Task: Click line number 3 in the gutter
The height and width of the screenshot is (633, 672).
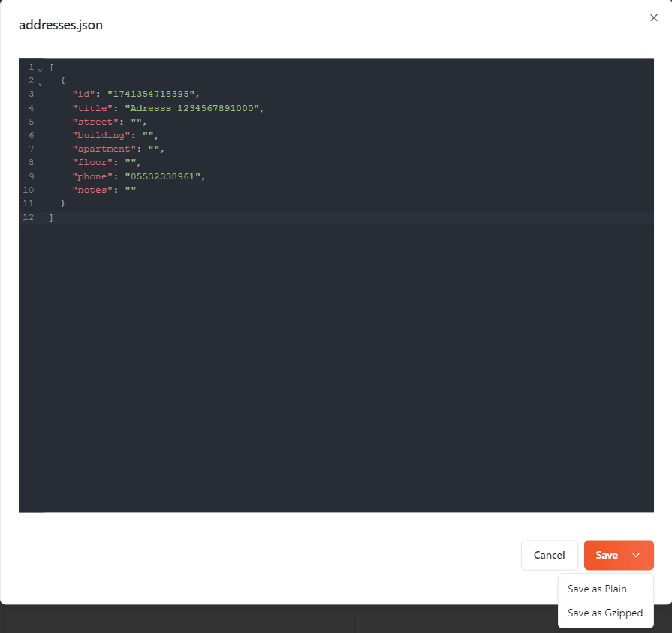Action: click(31, 94)
